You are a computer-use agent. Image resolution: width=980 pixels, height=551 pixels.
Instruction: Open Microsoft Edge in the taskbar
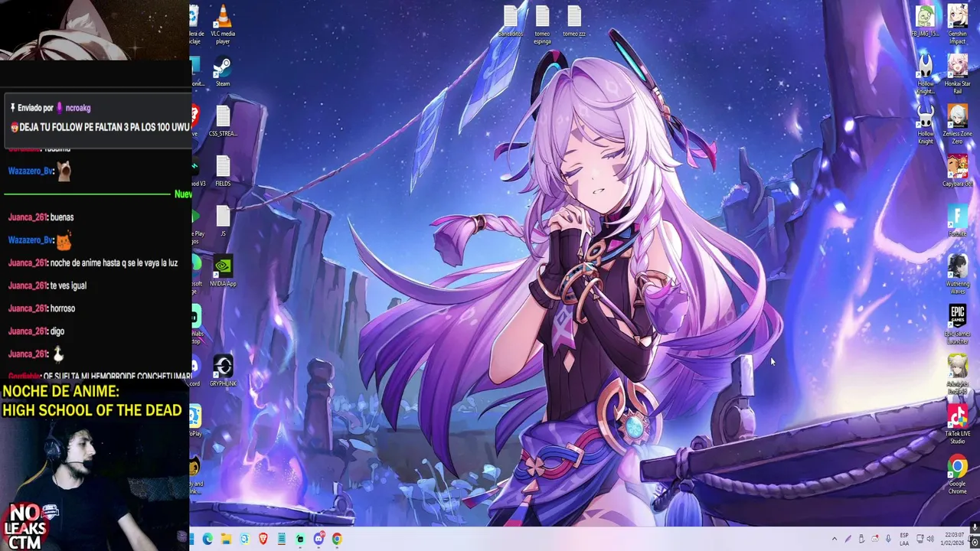pyautogui.click(x=207, y=540)
